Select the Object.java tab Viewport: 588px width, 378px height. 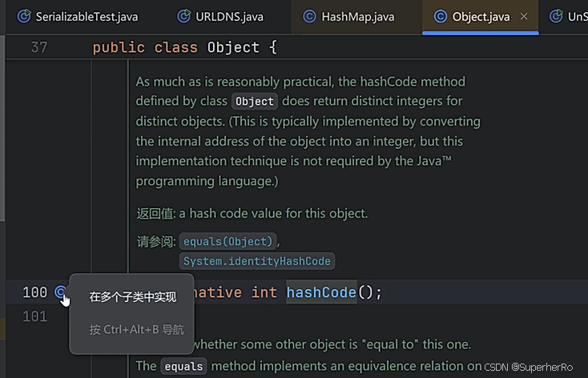pos(481,17)
